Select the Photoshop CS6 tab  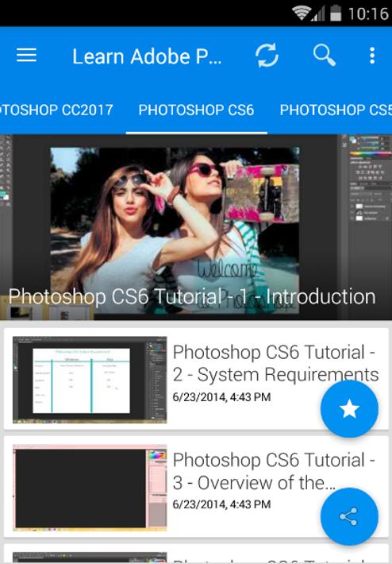[196, 110]
